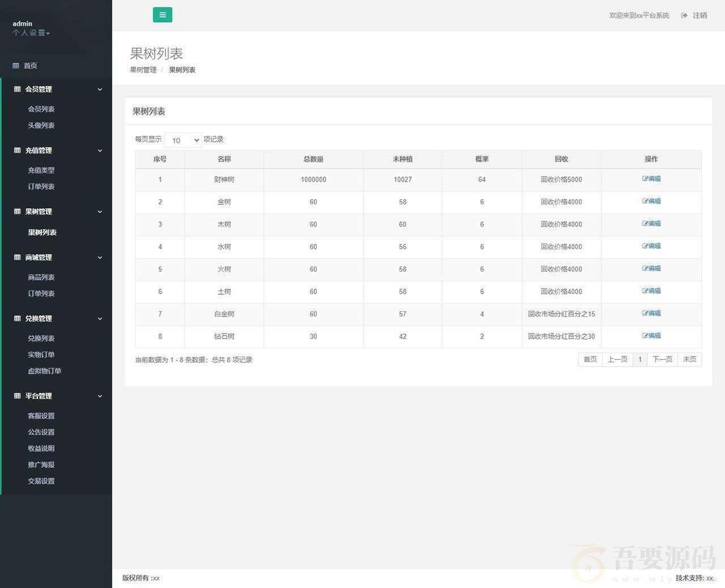Image resolution: width=725 pixels, height=588 pixels.
Task: Edit the 火树 row
Action: (x=651, y=269)
